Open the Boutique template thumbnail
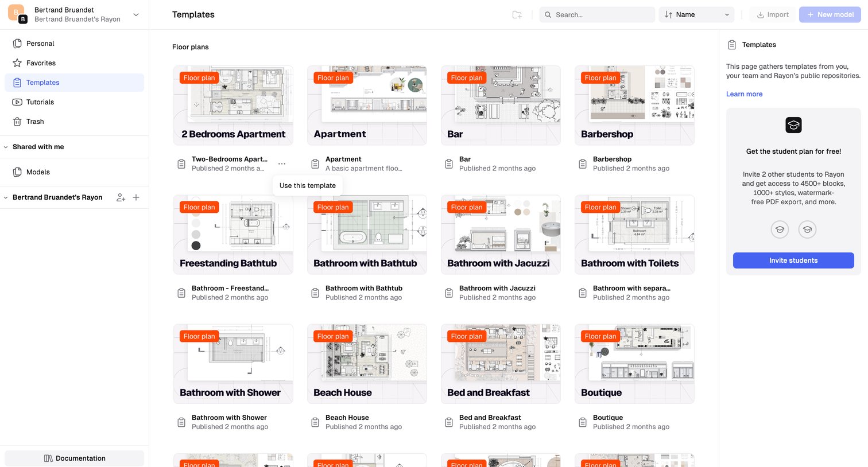 point(634,364)
